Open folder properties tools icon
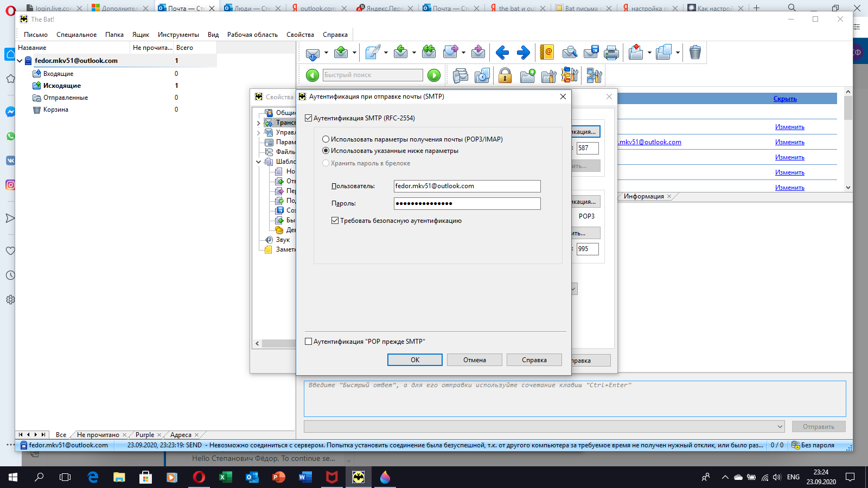Viewport: 868px width, 488px height. tap(549, 75)
